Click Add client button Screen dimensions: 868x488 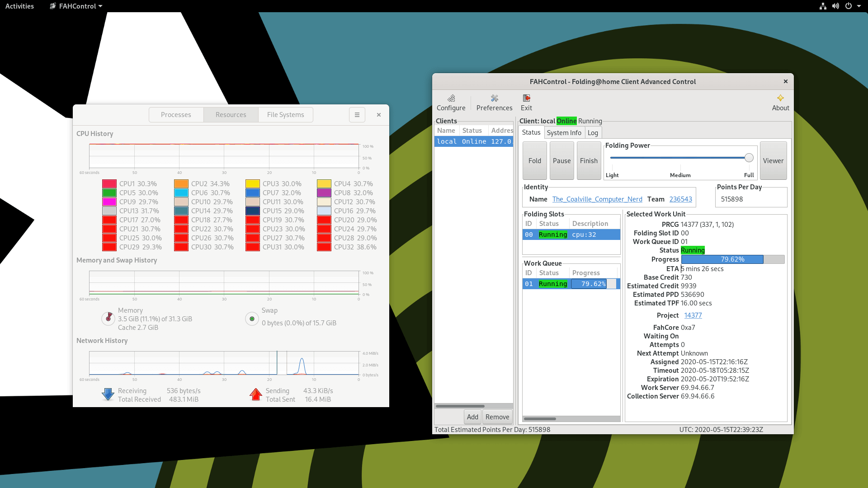pos(472,417)
